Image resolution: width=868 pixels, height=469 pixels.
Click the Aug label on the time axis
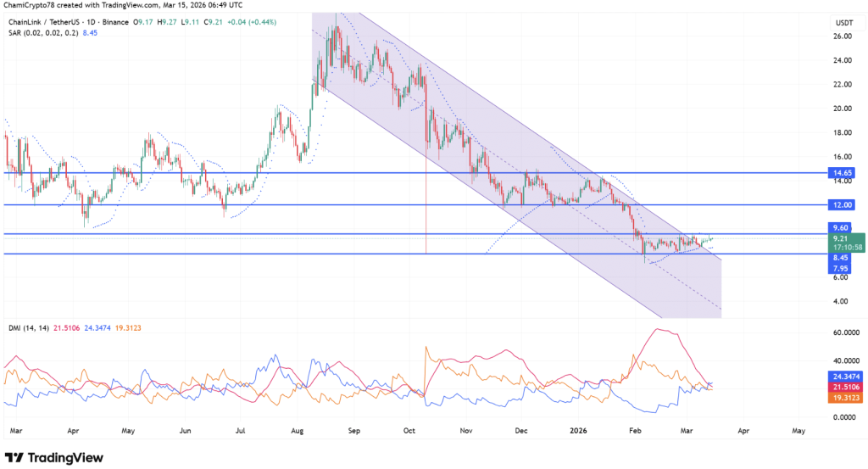point(298,431)
